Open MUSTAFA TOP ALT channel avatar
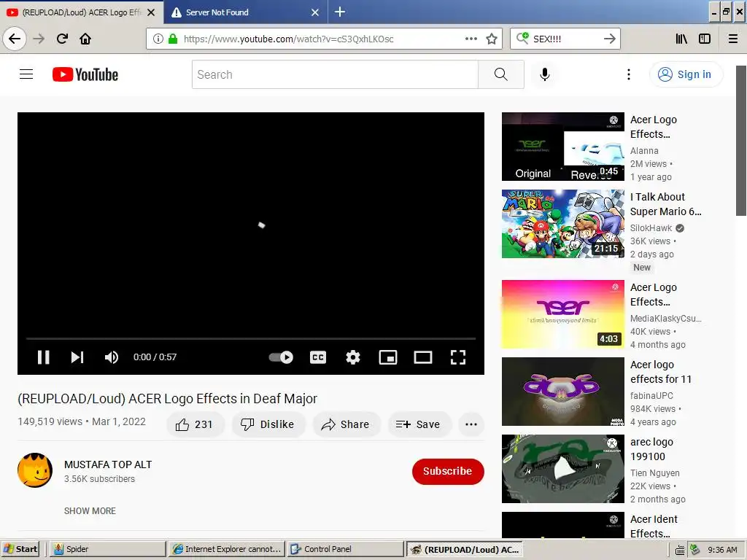 [35, 470]
